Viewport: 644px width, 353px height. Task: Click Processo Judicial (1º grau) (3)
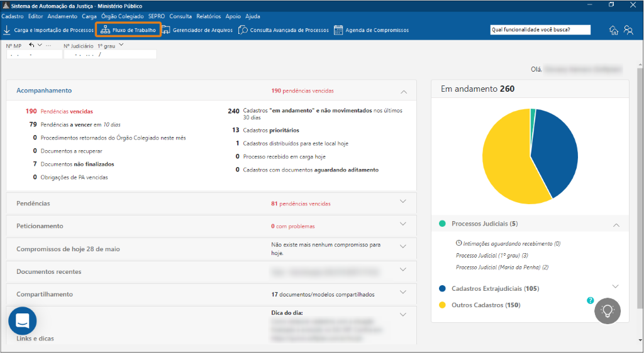pos(492,256)
